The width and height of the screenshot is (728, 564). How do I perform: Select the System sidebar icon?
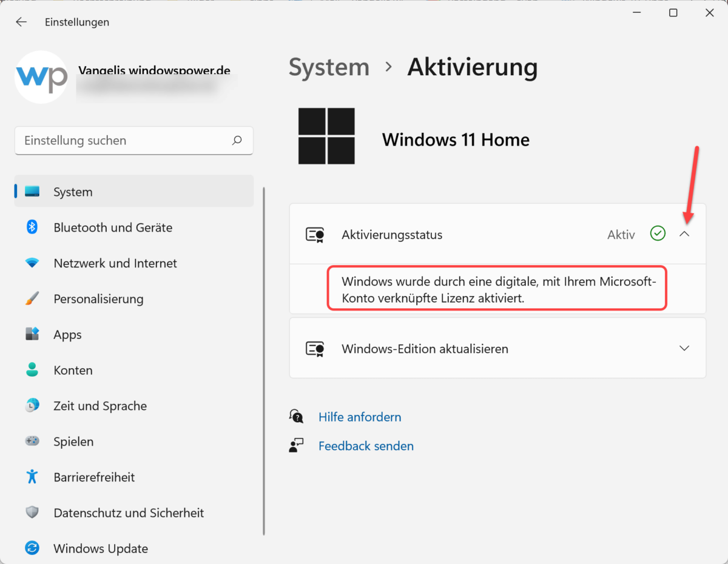click(x=32, y=191)
